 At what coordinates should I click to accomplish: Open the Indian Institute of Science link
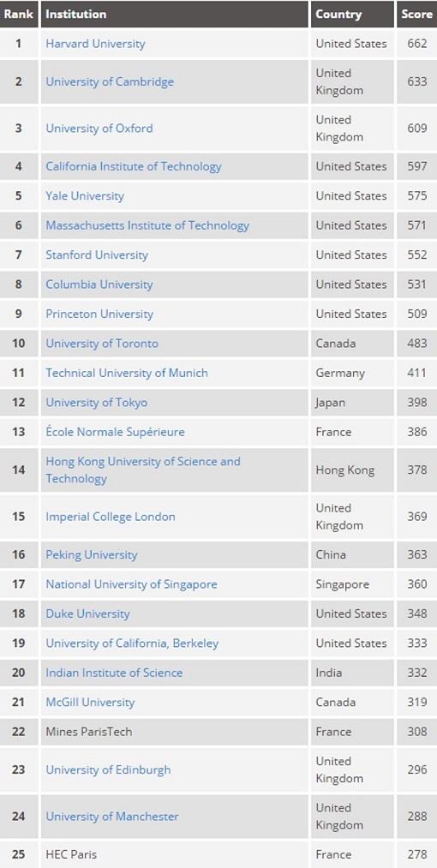tap(114, 673)
